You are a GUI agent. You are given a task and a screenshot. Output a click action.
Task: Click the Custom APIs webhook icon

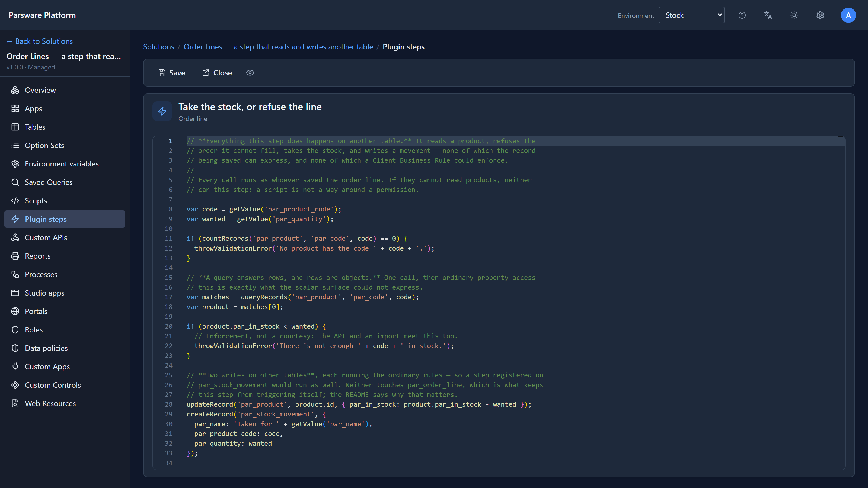(x=15, y=237)
